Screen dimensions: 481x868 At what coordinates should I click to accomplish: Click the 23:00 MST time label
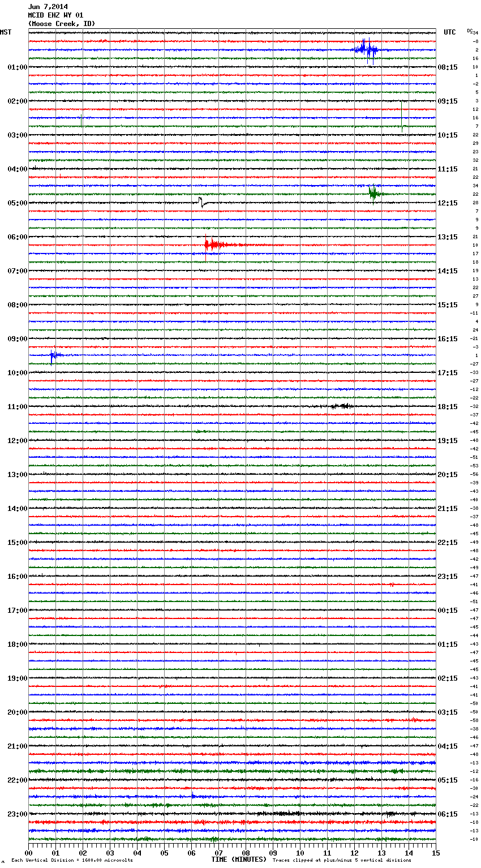pos(18,814)
